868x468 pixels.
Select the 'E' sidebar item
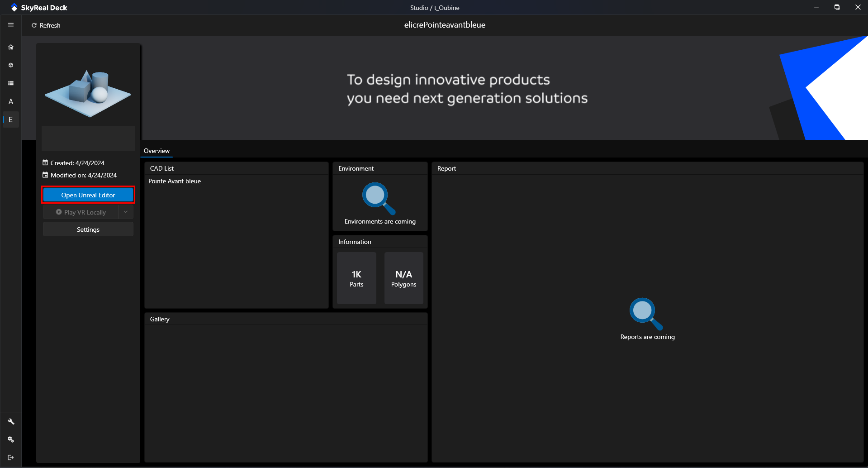11,119
